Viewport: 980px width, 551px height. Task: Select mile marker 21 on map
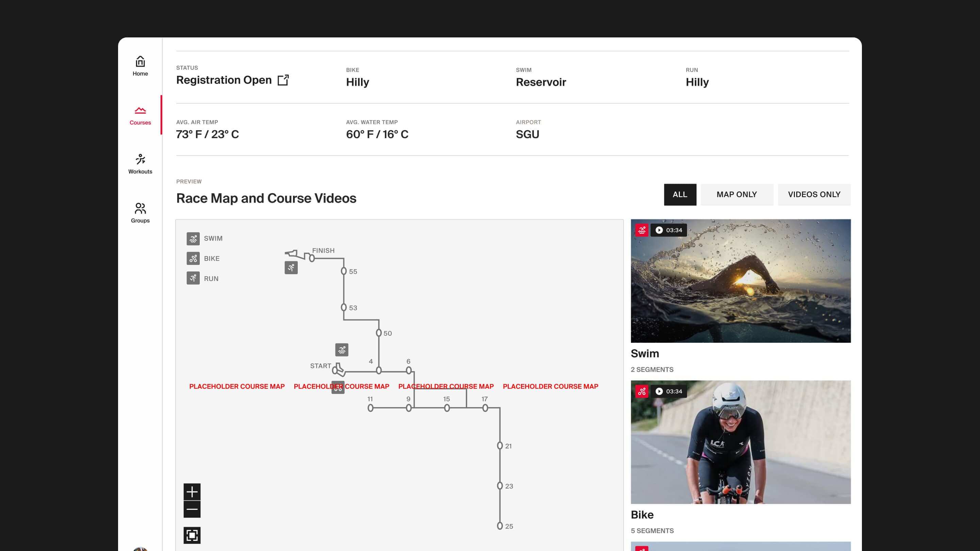pyautogui.click(x=500, y=446)
